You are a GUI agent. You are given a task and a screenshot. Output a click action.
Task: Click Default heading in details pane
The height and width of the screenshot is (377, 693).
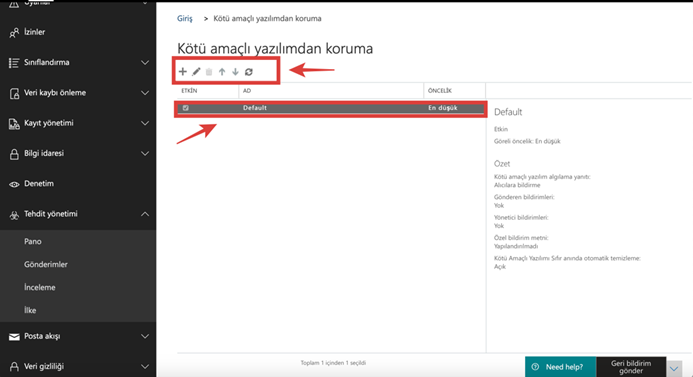(508, 112)
